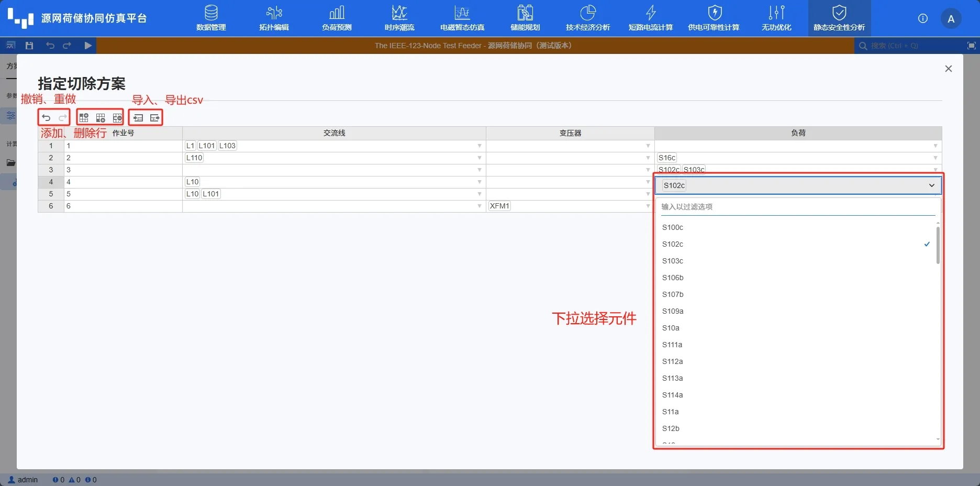Click the L110 line tag in row 2
This screenshot has height=486, width=980.
coord(194,158)
